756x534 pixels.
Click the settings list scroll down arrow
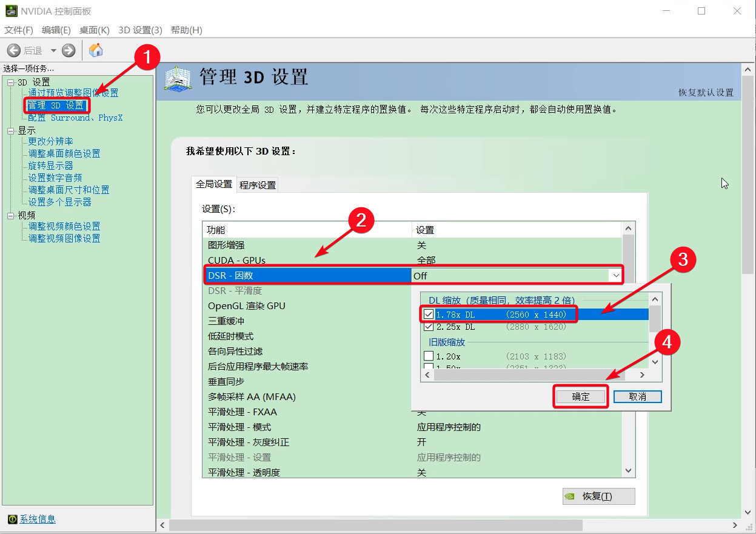(x=628, y=471)
